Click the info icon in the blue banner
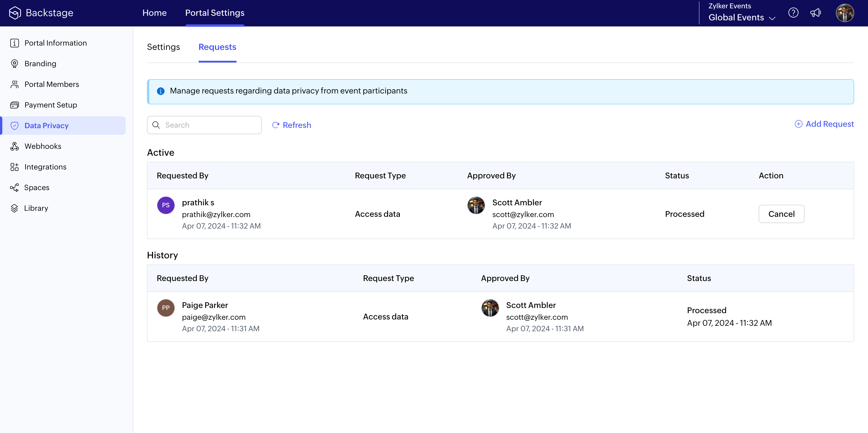 161,91
